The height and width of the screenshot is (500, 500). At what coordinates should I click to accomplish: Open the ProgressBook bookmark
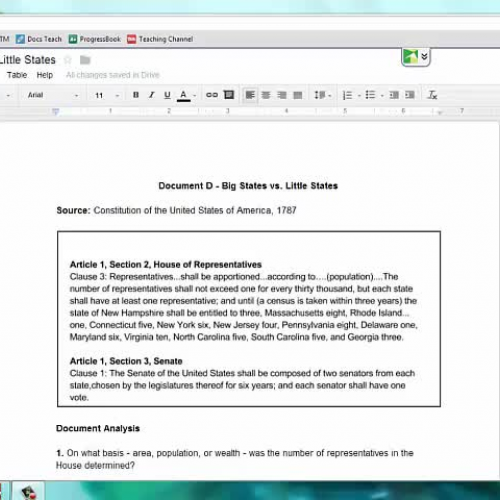95,39
